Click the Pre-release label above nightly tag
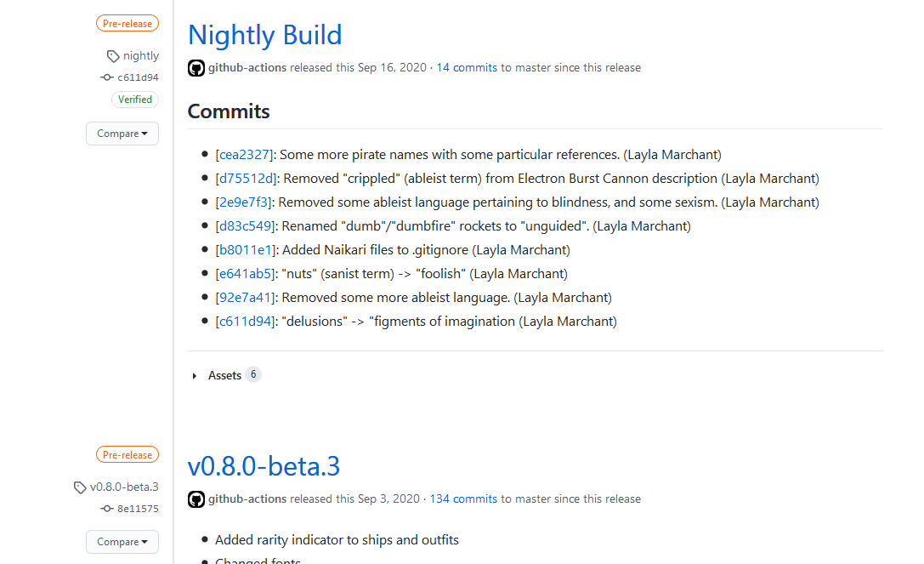The height and width of the screenshot is (564, 924). [x=128, y=24]
